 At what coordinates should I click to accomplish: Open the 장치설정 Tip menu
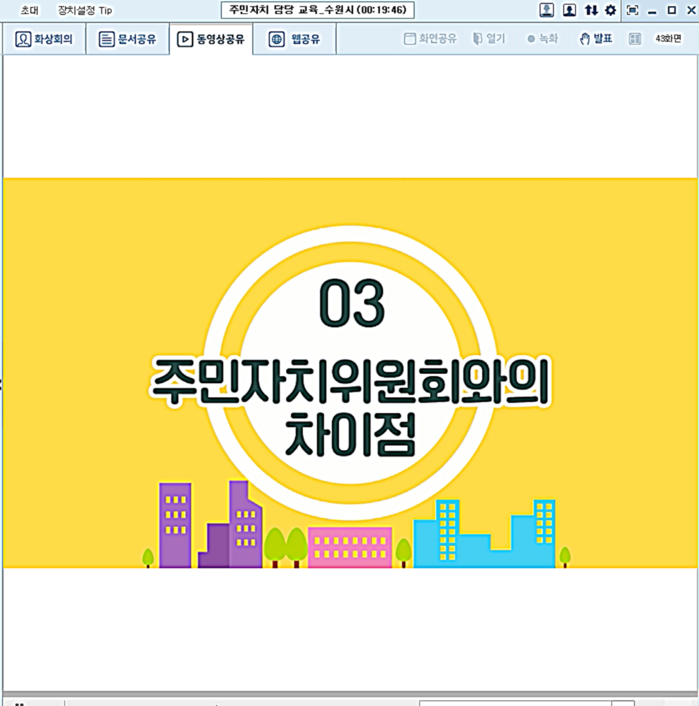[x=85, y=10]
